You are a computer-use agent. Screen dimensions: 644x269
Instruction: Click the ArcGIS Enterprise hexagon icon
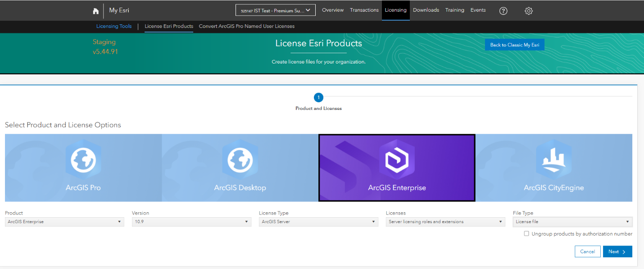pyautogui.click(x=397, y=159)
